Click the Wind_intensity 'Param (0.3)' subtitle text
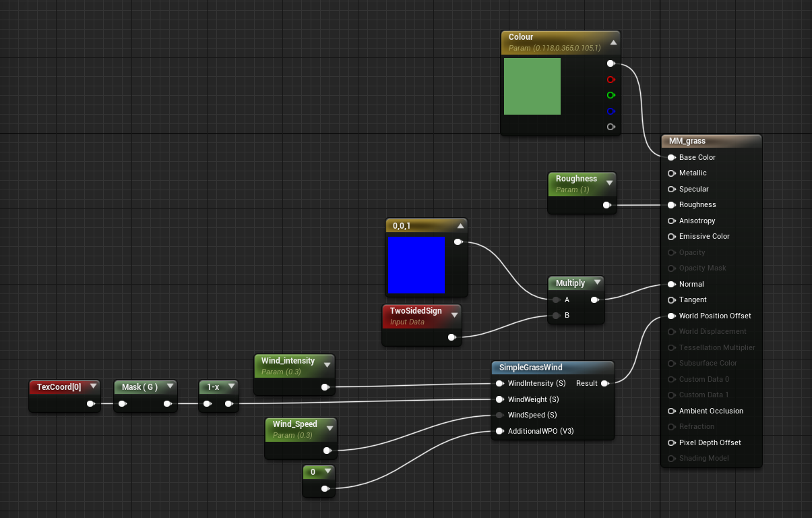The width and height of the screenshot is (812, 518). coord(281,372)
